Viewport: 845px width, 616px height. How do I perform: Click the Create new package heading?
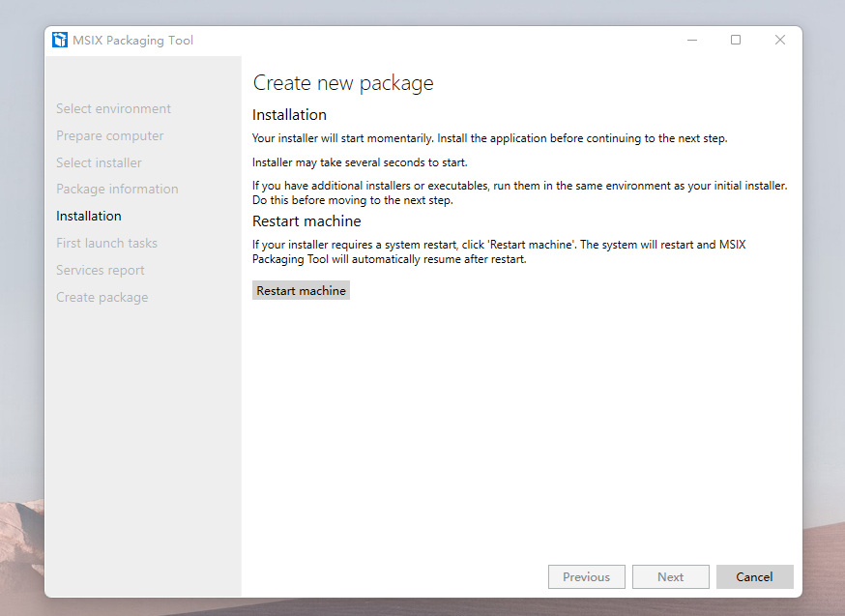343,83
